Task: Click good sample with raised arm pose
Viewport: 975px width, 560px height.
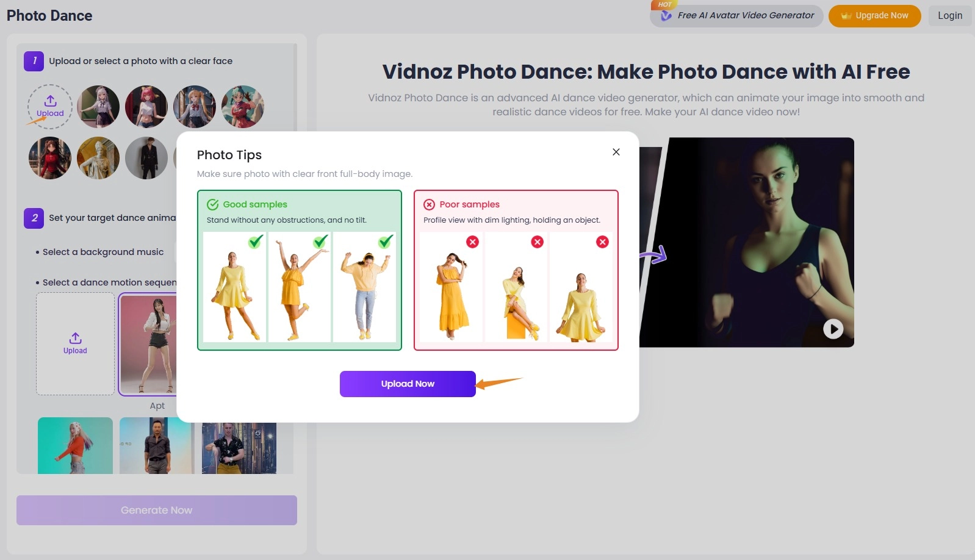Action: pos(300,287)
